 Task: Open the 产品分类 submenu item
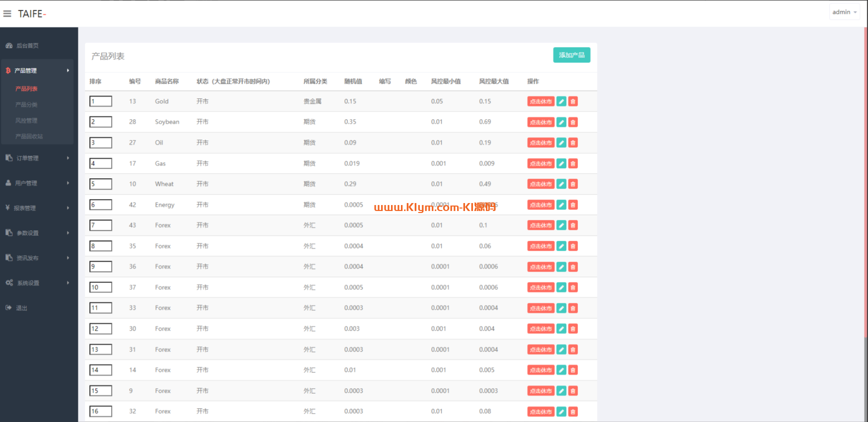click(x=26, y=105)
